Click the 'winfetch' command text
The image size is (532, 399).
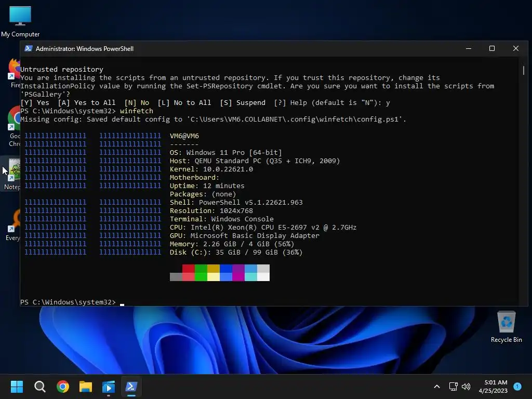(137, 111)
